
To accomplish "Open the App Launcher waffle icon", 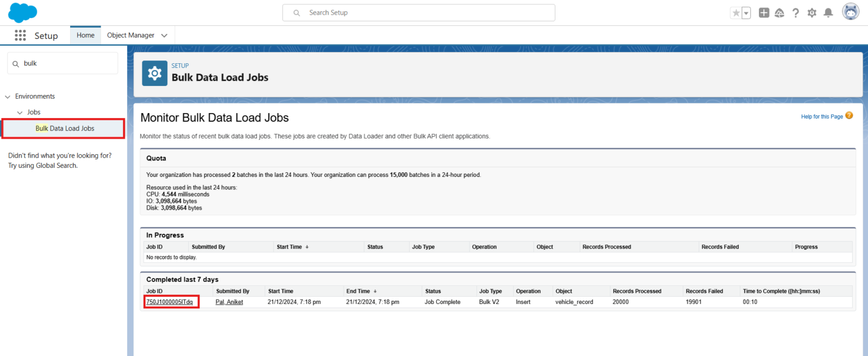I will pos(20,35).
